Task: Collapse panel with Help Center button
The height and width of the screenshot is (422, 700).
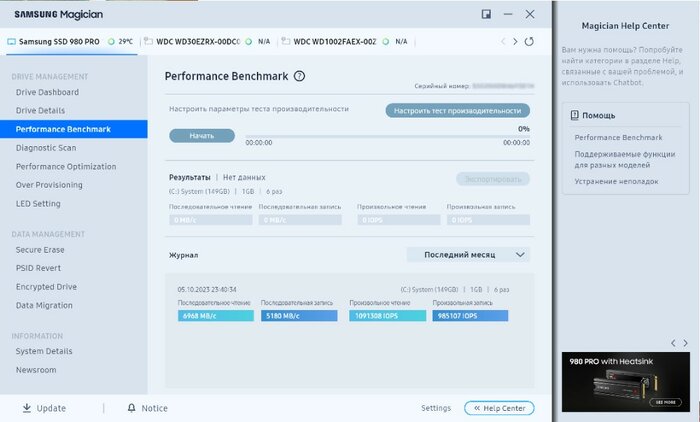Action: click(499, 408)
